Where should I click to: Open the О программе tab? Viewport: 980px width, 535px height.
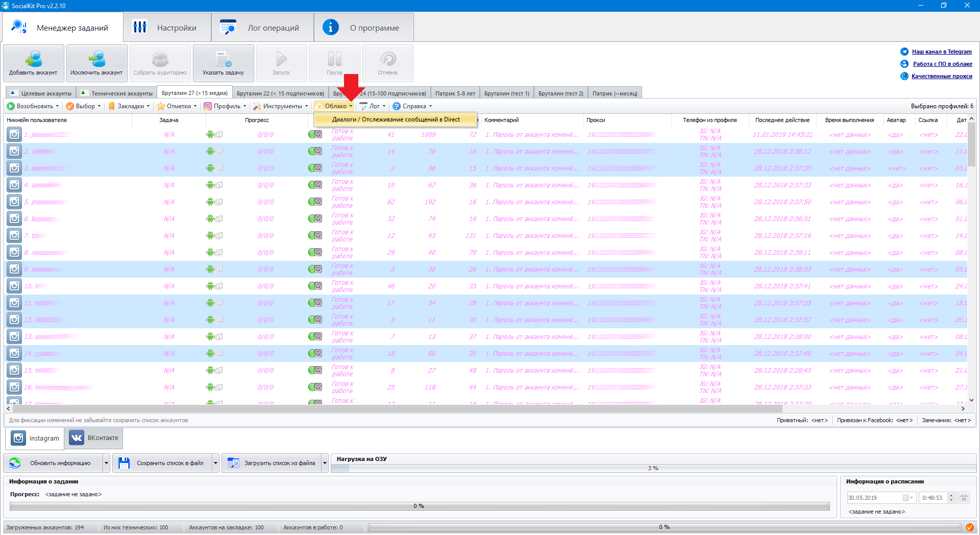[x=363, y=28]
